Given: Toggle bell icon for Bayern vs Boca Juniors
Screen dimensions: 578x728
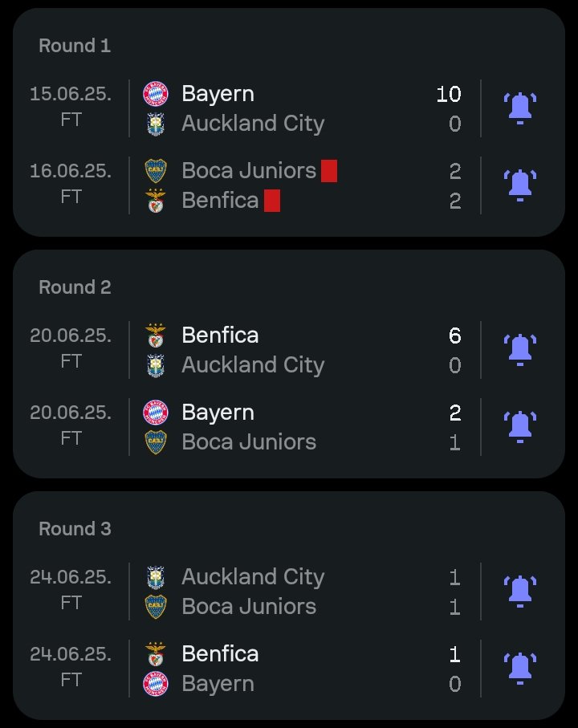Looking at the screenshot, I should (x=520, y=427).
